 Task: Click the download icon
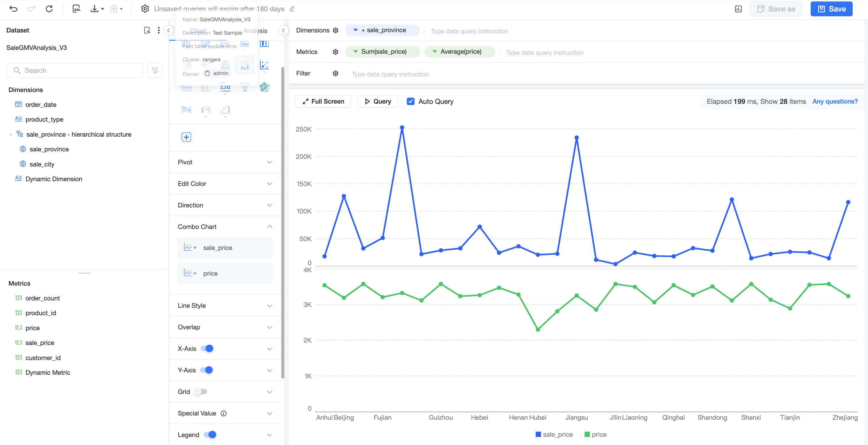pyautogui.click(x=94, y=9)
